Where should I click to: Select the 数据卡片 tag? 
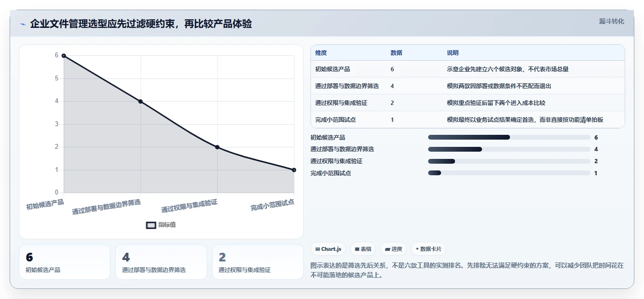coord(429,249)
